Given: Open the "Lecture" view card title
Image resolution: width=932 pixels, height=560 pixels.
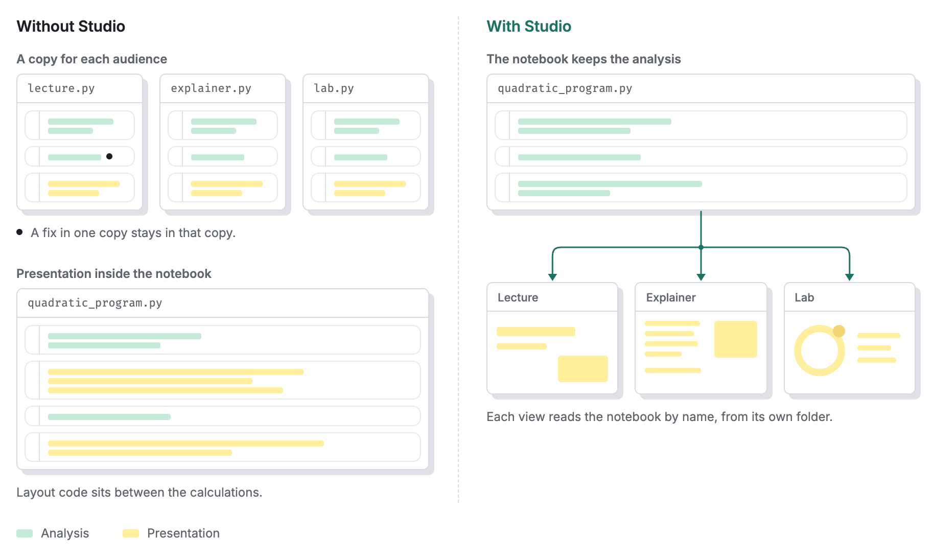Looking at the screenshot, I should coord(518,297).
